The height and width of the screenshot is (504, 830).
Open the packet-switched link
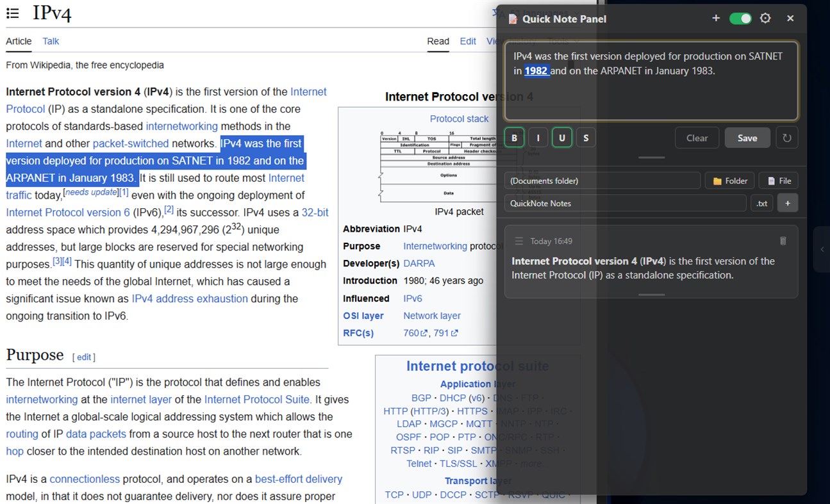click(131, 143)
